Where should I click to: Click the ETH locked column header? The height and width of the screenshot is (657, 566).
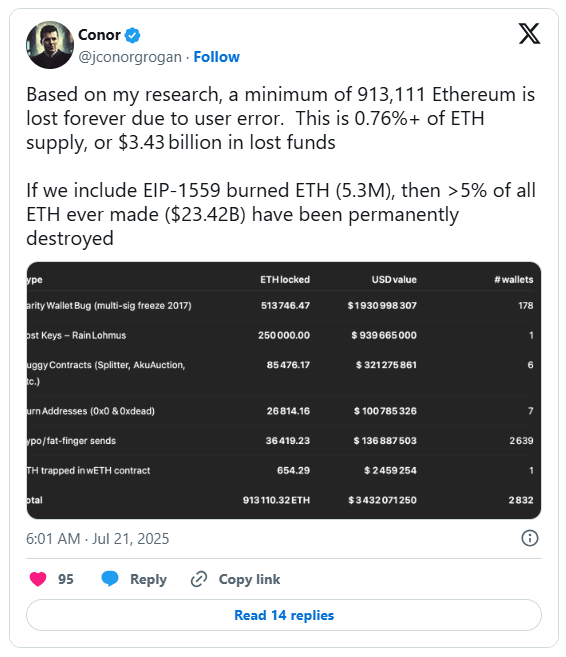click(x=285, y=279)
